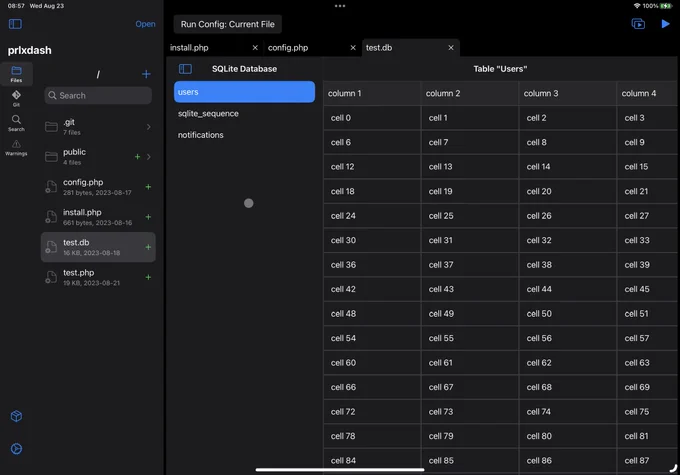Select cell 24 in the table

point(372,216)
